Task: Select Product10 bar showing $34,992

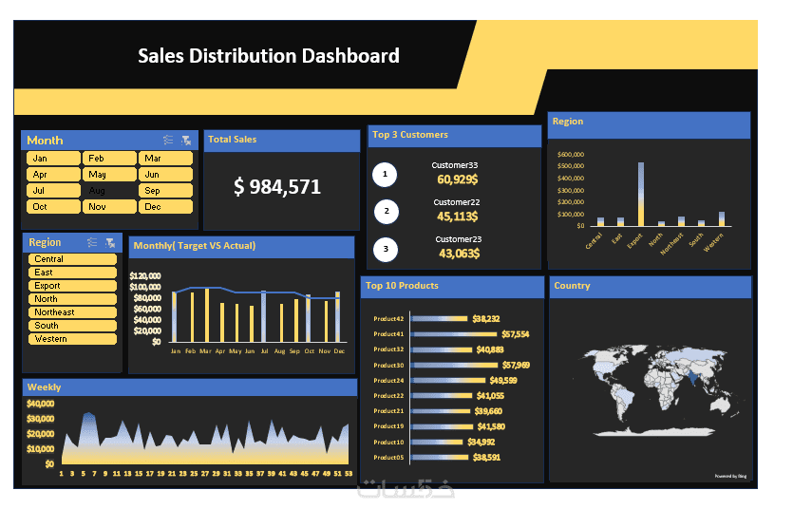Action: coord(437,443)
